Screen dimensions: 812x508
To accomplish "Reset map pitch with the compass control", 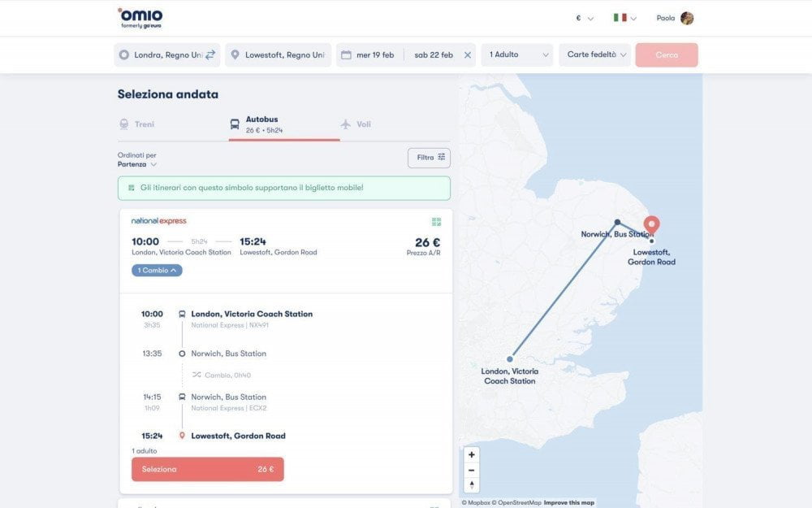I will (x=471, y=486).
